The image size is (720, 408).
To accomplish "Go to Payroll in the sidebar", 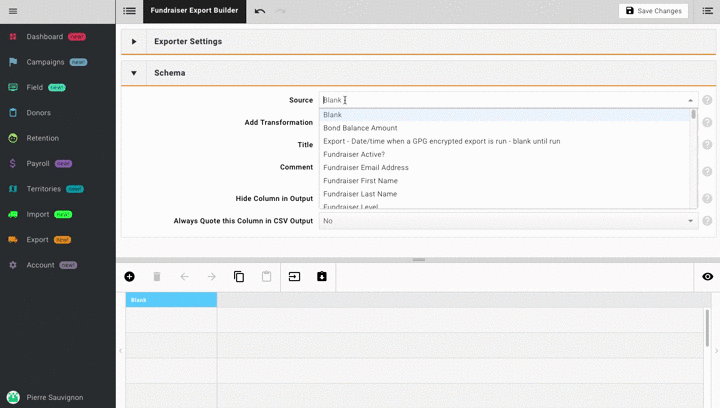I will coord(38,163).
